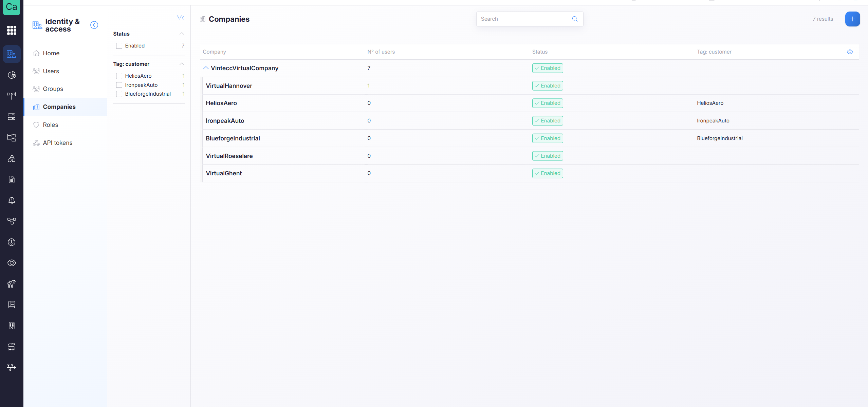The image size is (868, 407).
Task: Open the shapes rail icon
Action: [x=12, y=158]
